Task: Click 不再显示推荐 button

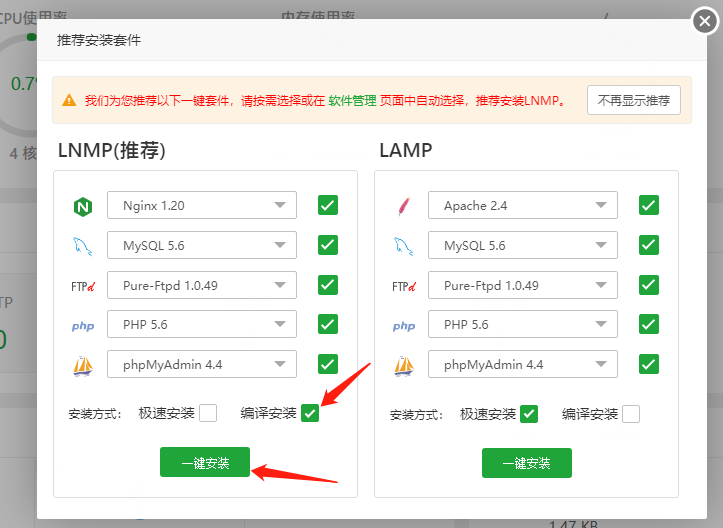Action: coord(634,100)
